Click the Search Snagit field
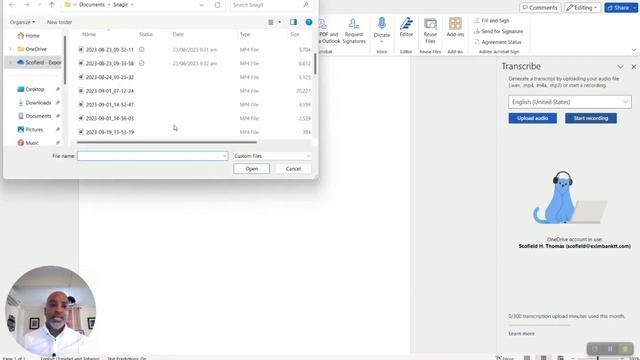The height and width of the screenshot is (360, 640). (270, 5)
